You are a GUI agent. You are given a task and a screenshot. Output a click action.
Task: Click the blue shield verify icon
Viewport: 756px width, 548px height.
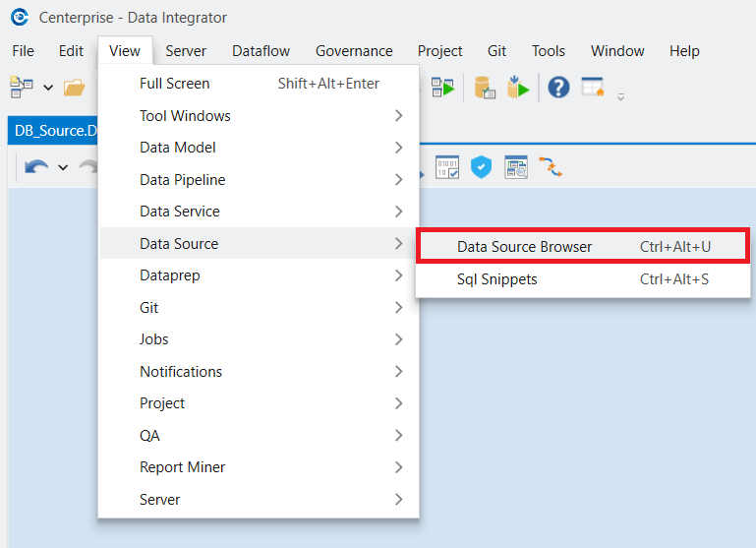(x=480, y=166)
